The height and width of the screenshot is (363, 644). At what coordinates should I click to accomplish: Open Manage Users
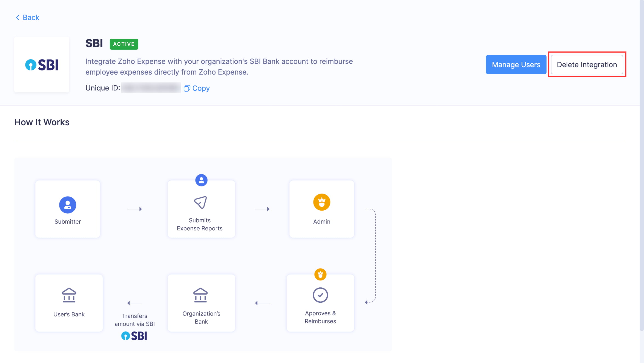click(516, 65)
